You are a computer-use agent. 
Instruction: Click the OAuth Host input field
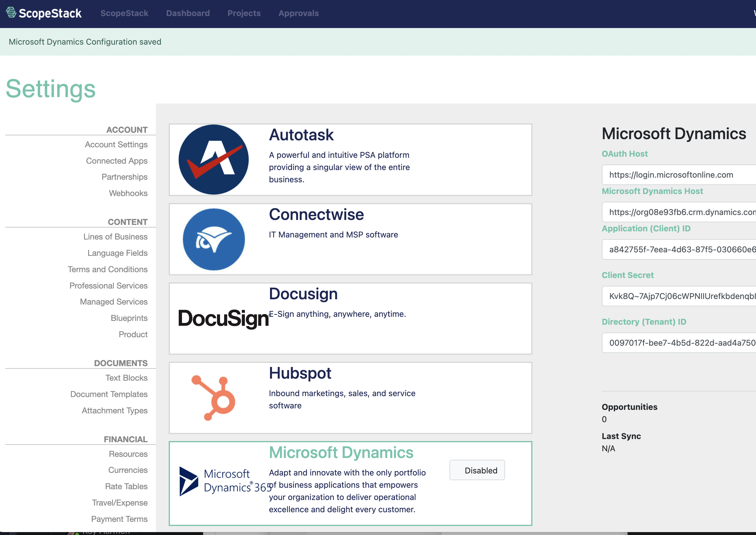[x=679, y=175]
